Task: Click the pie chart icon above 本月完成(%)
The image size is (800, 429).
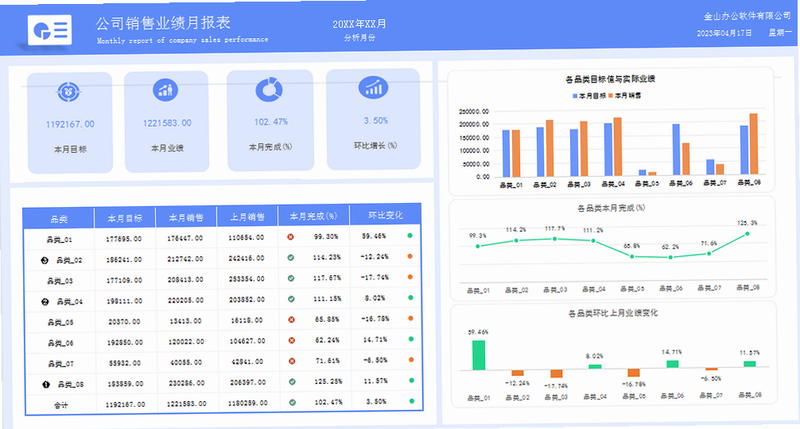Action: pos(269,89)
